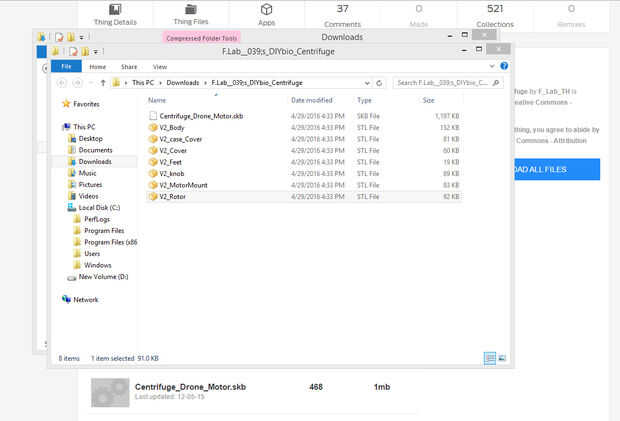Screen dimensions: 620x421
Task: Refresh the folder view
Action: click(379, 83)
